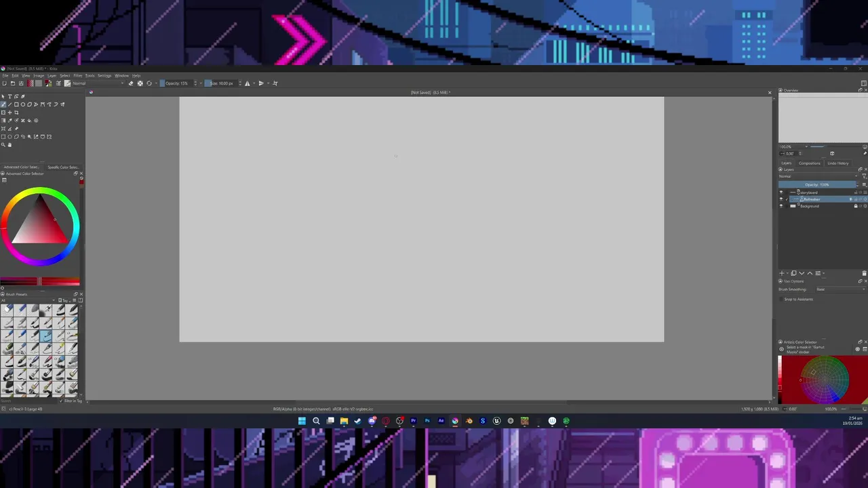Click the reload brush preset icon
The height and width of the screenshot is (488, 868).
tap(149, 83)
